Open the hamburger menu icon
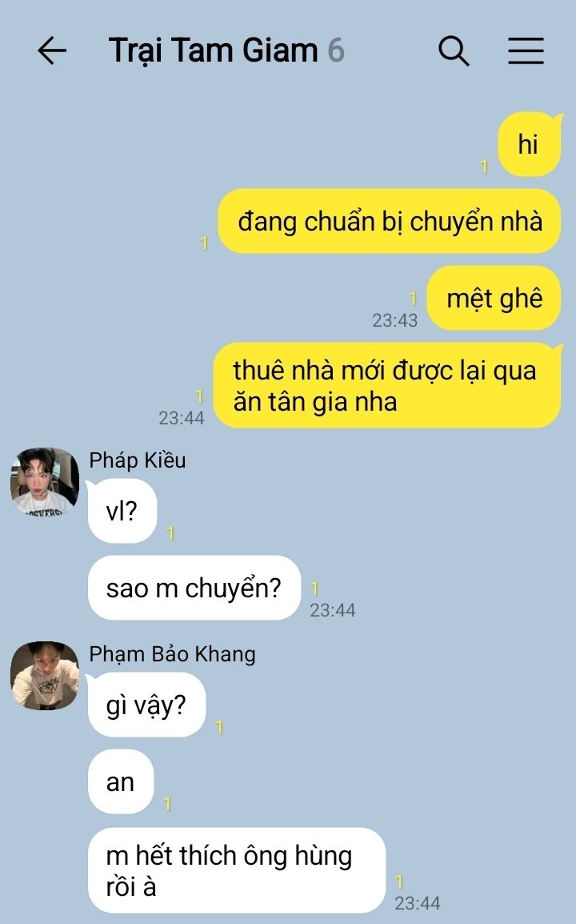 (x=526, y=50)
